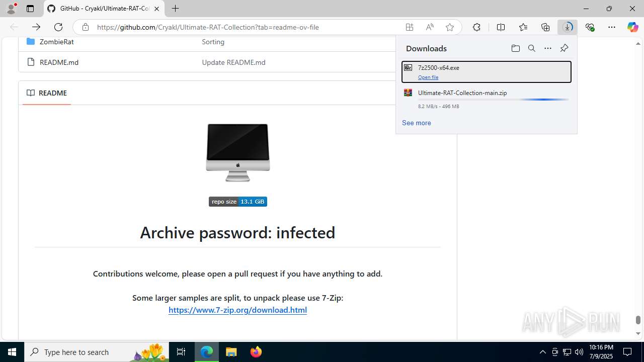
Task: Click the repo size 13.1 GiB badge
Action: click(238, 202)
